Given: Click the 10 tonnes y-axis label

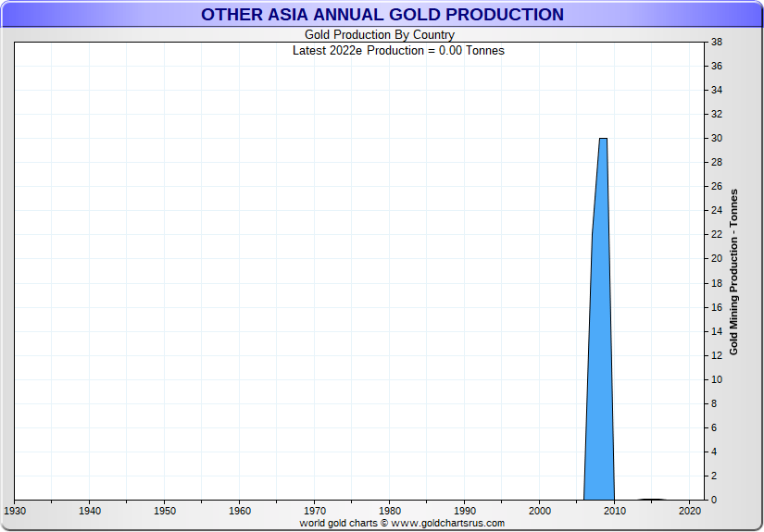Looking at the screenshot, I should 717,379.
